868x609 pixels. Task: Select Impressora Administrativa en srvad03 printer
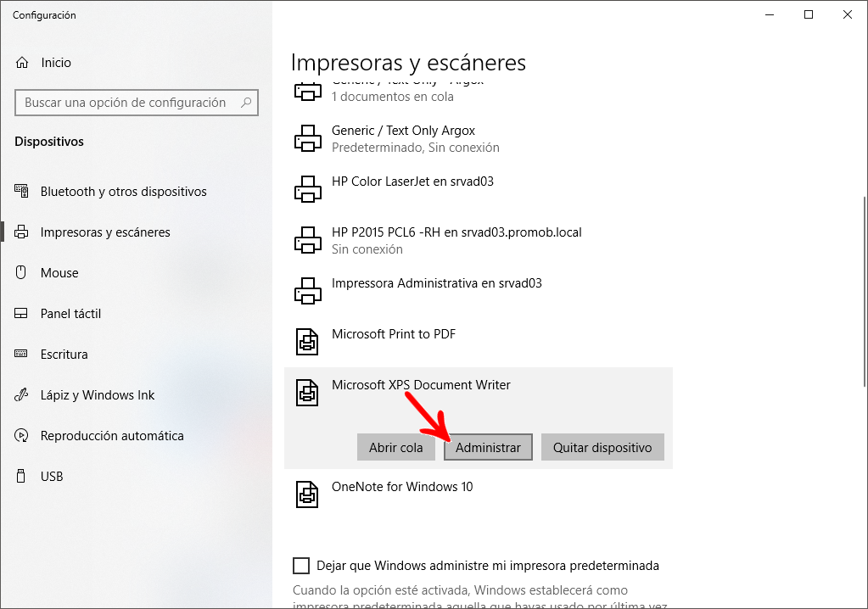coord(479,291)
